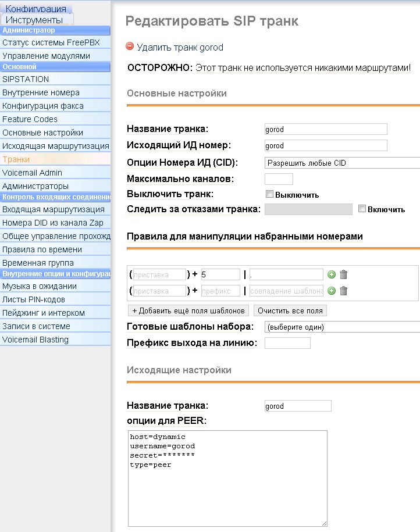The image size is (420, 532).
Task: Open Статус системы FreePBX menu item
Action: 55,42
